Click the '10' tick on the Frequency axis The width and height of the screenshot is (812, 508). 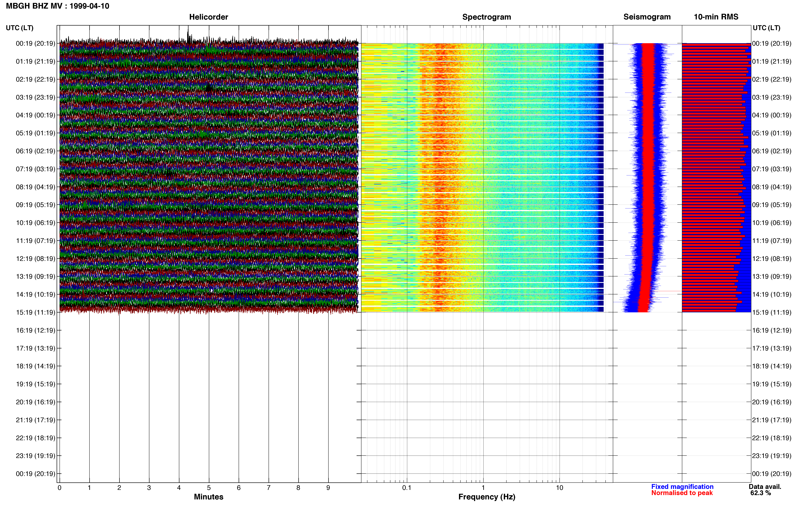click(x=559, y=488)
